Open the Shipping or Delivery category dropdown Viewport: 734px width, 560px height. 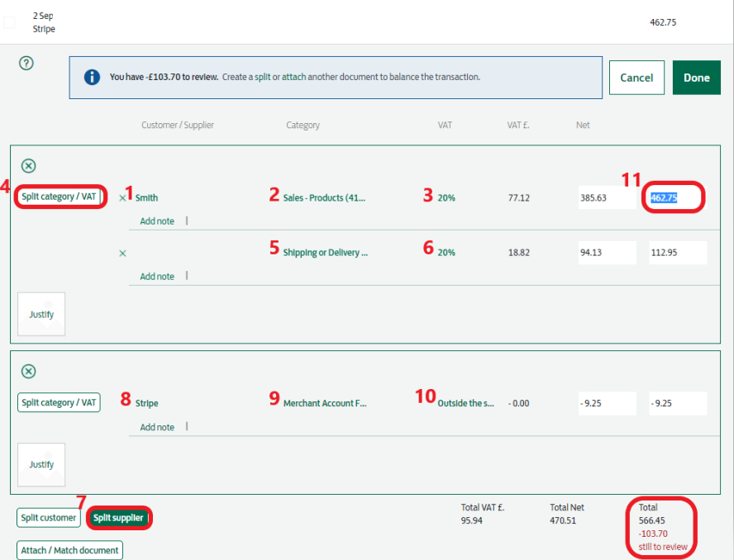pos(325,253)
